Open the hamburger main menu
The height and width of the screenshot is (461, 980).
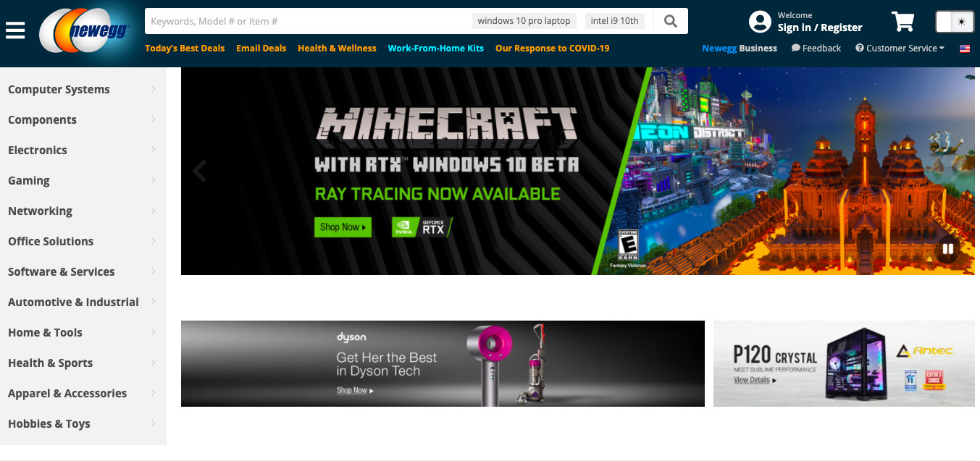click(x=15, y=30)
